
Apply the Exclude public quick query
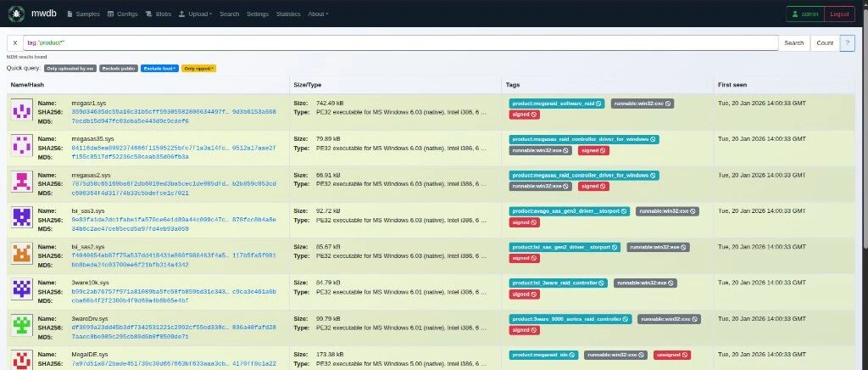pos(119,69)
